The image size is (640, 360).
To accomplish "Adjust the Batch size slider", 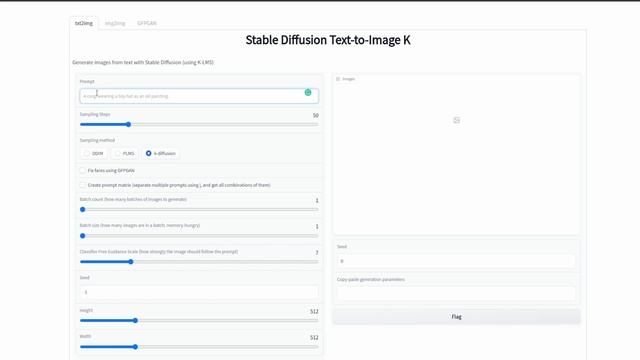I will tap(199, 236).
